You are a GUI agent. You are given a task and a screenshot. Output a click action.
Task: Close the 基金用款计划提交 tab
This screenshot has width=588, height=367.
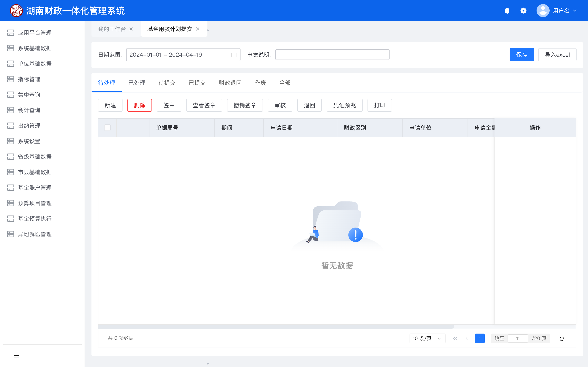[198, 29]
